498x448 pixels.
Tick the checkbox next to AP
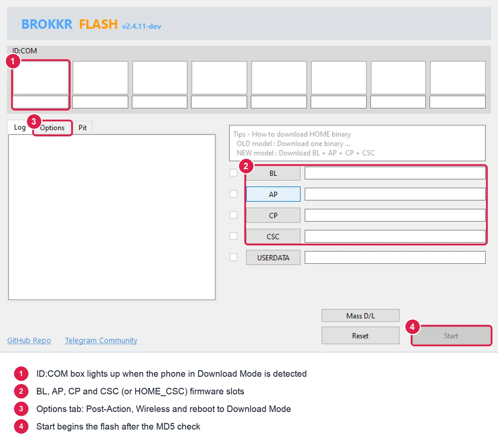coord(234,194)
